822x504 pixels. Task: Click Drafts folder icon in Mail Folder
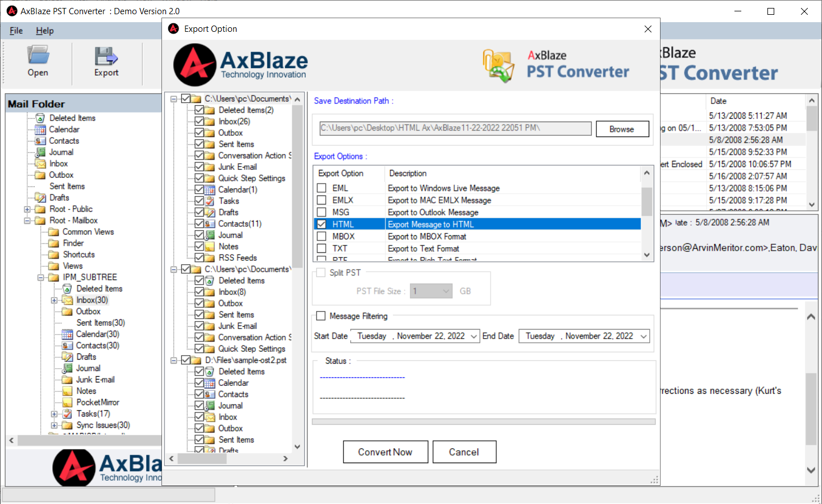(40, 198)
